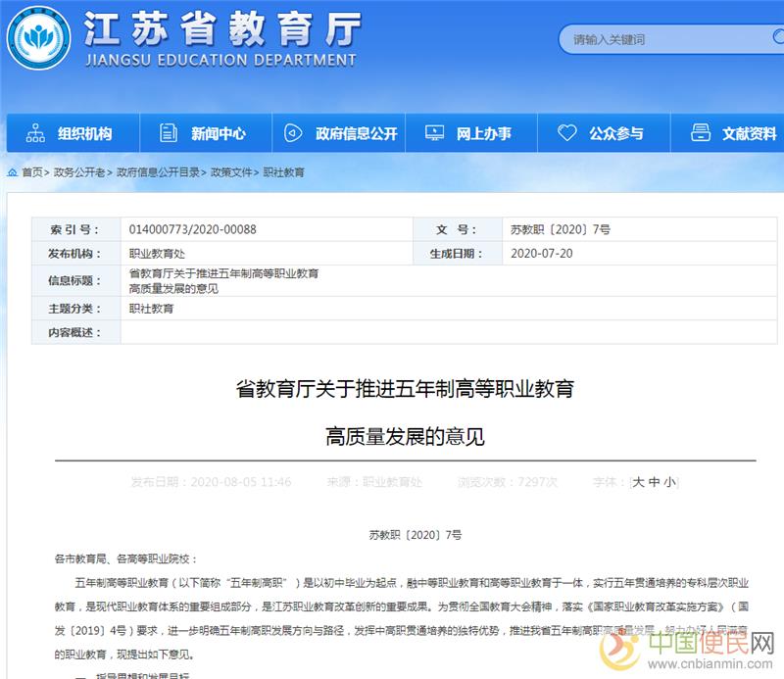This screenshot has height=679, width=784.
Task: Click the 政府信息公开 icon in navbar
Action: coord(293,133)
